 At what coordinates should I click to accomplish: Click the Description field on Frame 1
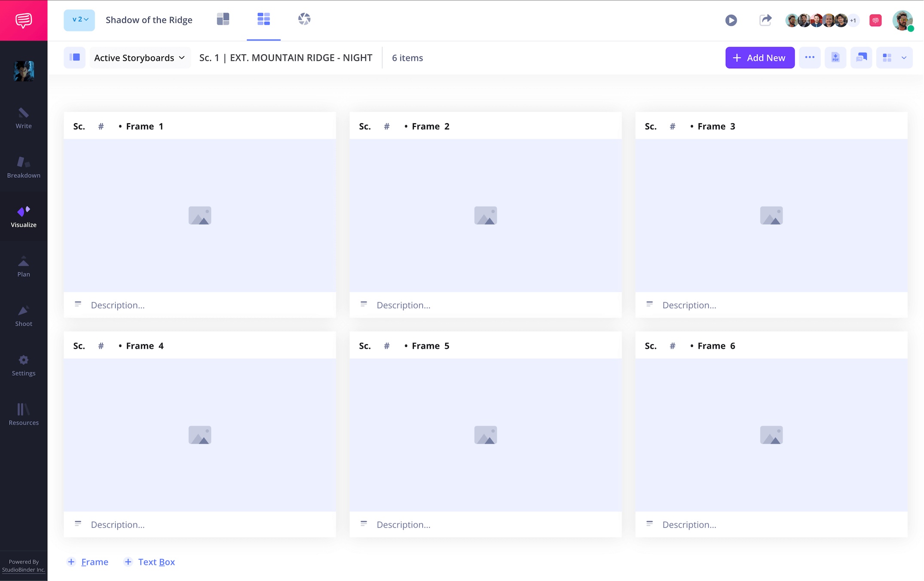(x=118, y=305)
